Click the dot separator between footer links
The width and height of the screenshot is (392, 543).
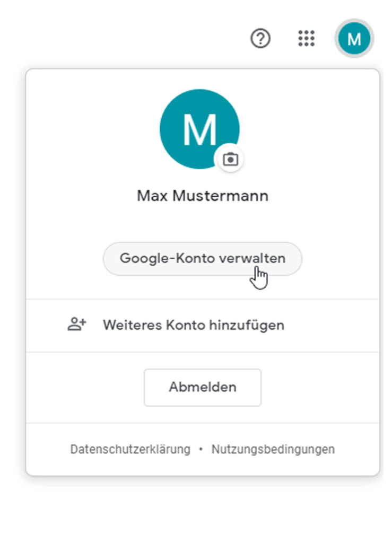click(201, 449)
